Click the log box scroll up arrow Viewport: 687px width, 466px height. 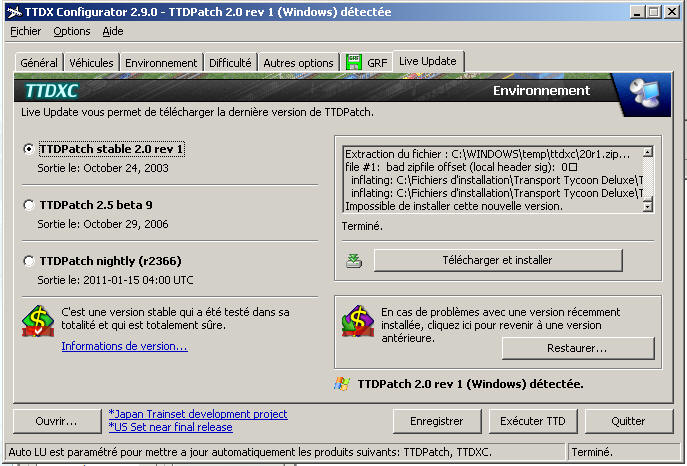(648, 152)
